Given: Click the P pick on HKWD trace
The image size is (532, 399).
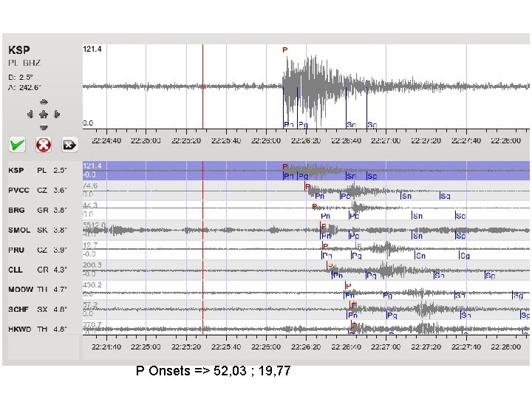Looking at the screenshot, I should [355, 325].
